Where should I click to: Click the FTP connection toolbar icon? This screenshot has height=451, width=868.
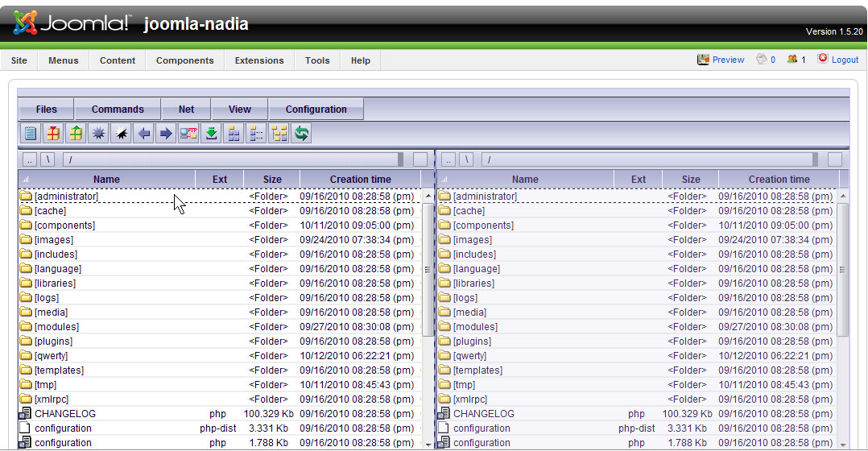pyautogui.click(x=188, y=134)
